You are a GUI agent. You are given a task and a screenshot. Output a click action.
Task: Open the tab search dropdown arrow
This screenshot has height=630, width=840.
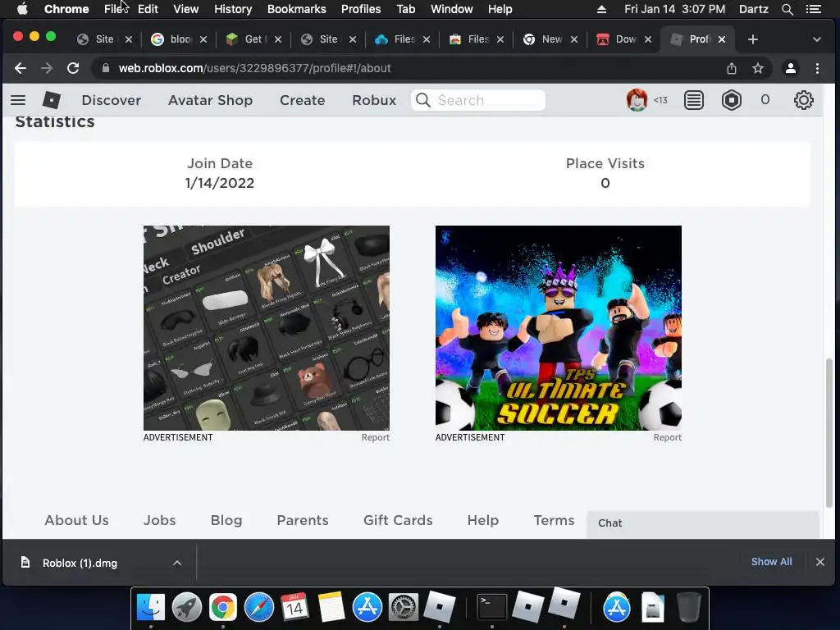click(x=816, y=39)
